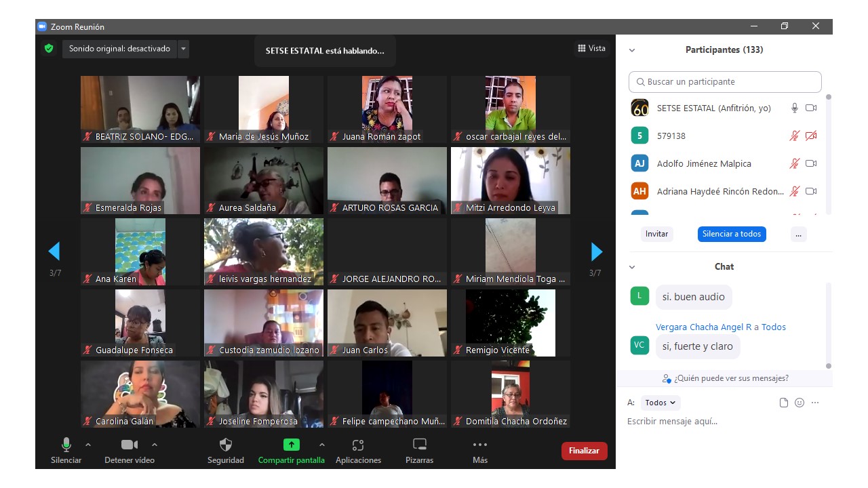Select Carolina Galán video tile
868x488 pixels.
(x=140, y=394)
